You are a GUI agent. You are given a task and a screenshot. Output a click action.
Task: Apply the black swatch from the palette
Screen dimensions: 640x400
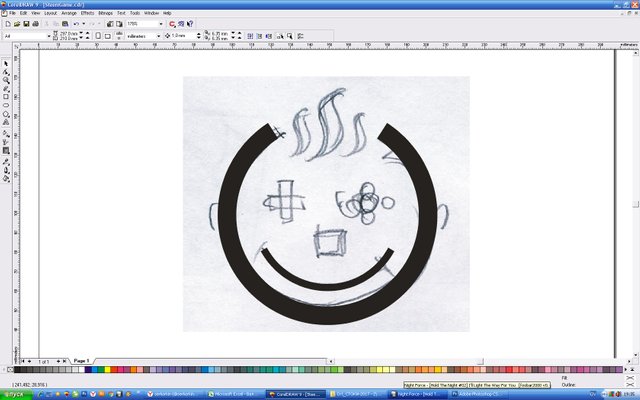pos(17,370)
